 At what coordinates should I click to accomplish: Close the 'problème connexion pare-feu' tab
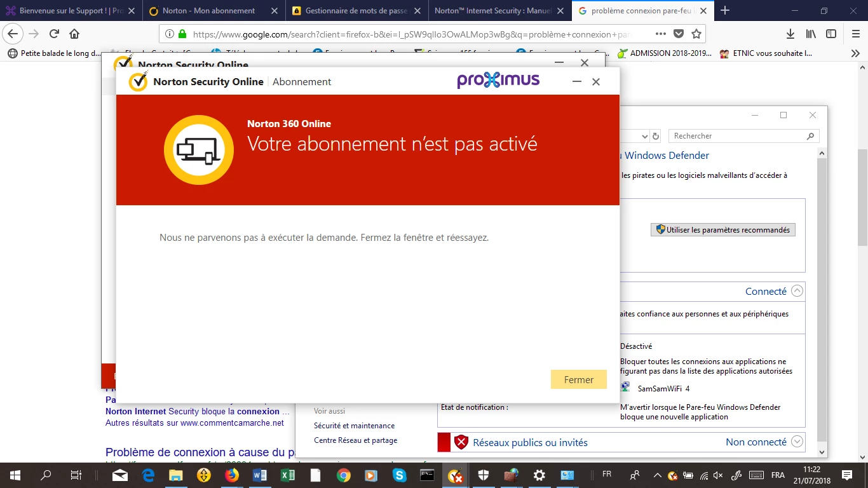(703, 11)
